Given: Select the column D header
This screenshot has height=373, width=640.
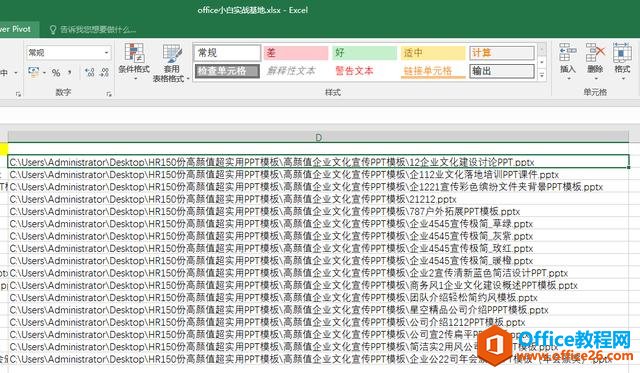Looking at the screenshot, I should click(318, 137).
